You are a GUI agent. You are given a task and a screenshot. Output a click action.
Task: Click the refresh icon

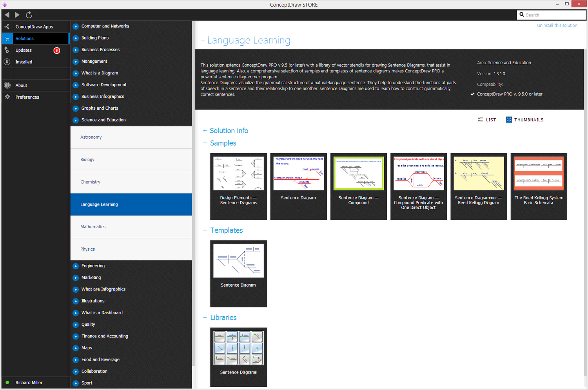click(29, 15)
